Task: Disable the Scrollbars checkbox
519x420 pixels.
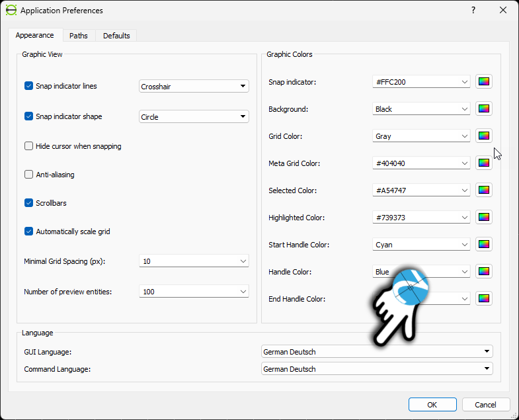Action: coord(29,203)
